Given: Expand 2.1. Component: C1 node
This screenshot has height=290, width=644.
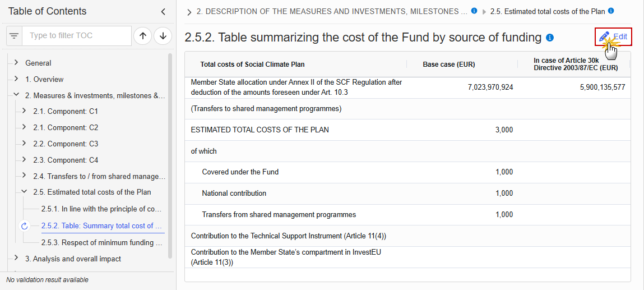Looking at the screenshot, I should [24, 111].
